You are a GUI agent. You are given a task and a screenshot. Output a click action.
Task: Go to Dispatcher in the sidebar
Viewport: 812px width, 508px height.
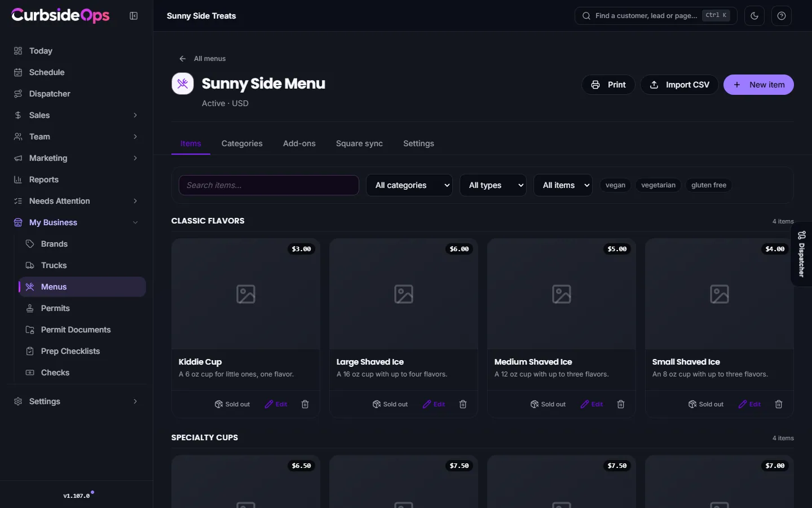[76, 94]
